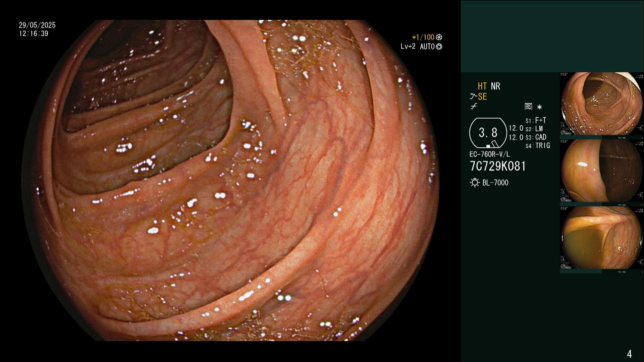Click the S4: TRIG switch assignment
644x362 pixels.
[x=538, y=145]
